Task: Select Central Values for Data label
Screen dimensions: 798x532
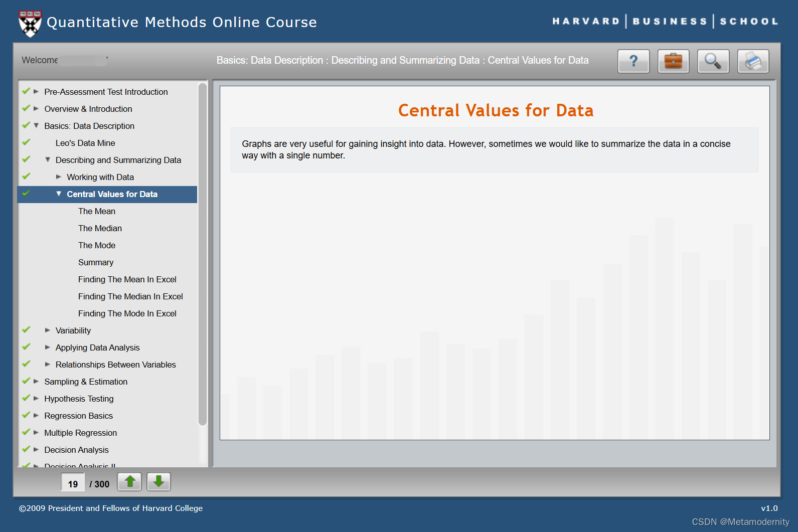Action: click(112, 194)
